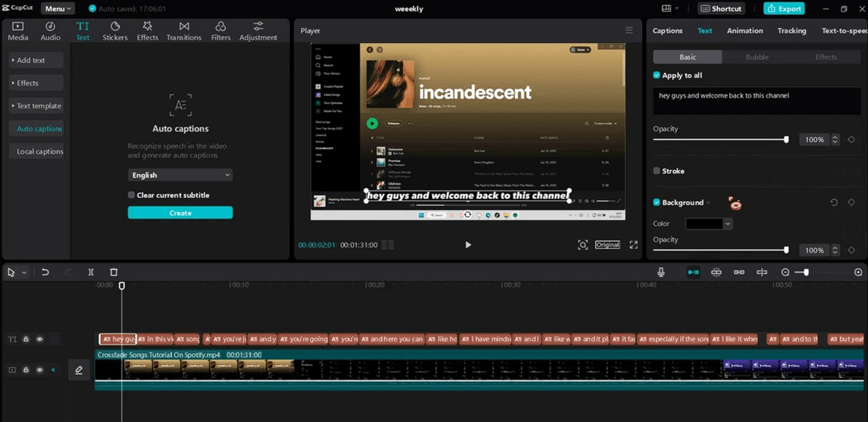Select the Effects sub-tab in text panel
Screen dimensions: 868x422
826,56
